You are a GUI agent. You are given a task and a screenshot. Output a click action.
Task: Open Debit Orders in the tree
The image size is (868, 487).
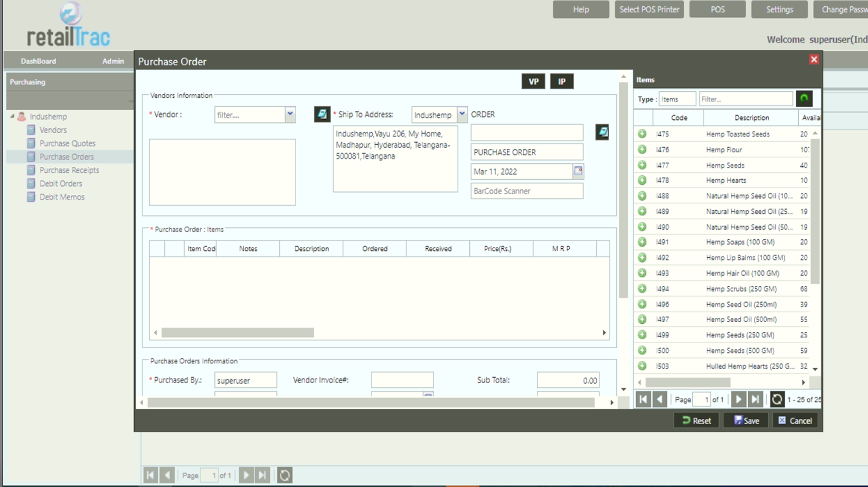click(x=61, y=184)
